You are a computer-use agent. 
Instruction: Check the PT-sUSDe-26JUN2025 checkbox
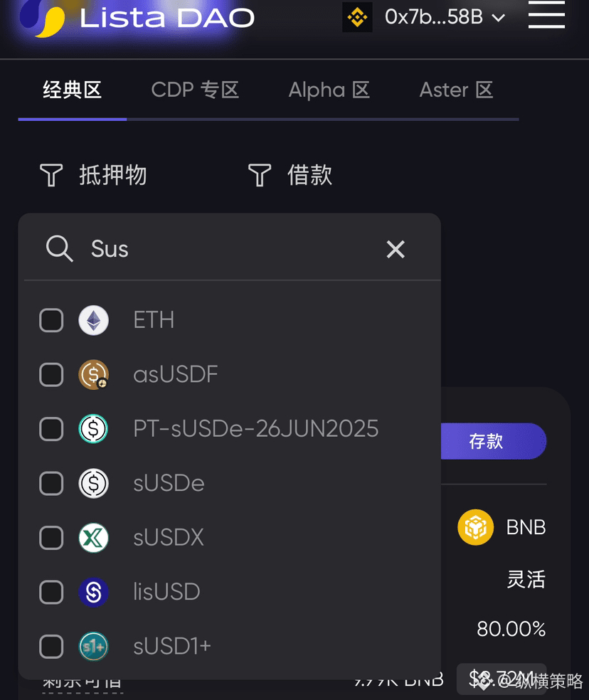[51, 429]
